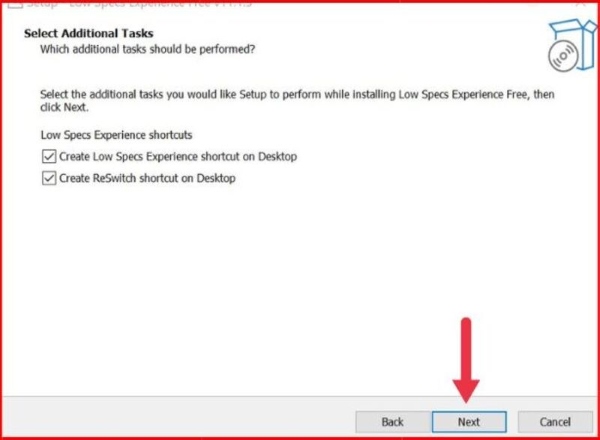
Task: Click the gray button bar left of Back
Action: tap(178, 417)
